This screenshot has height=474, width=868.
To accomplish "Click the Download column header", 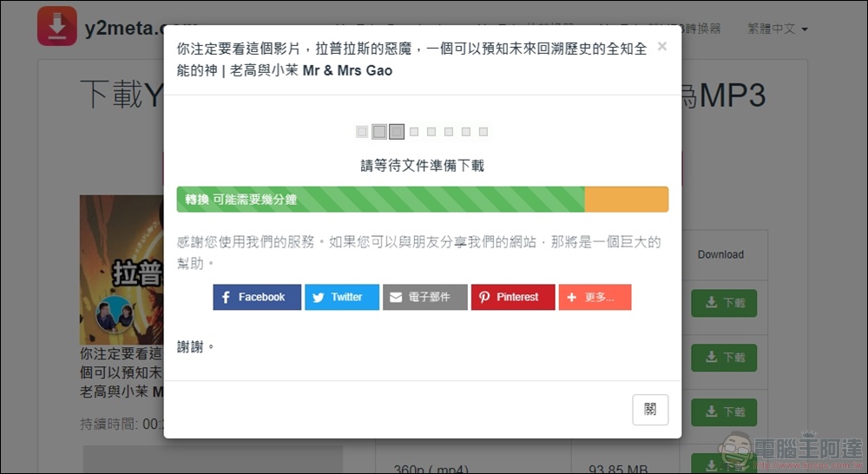I will [x=720, y=254].
